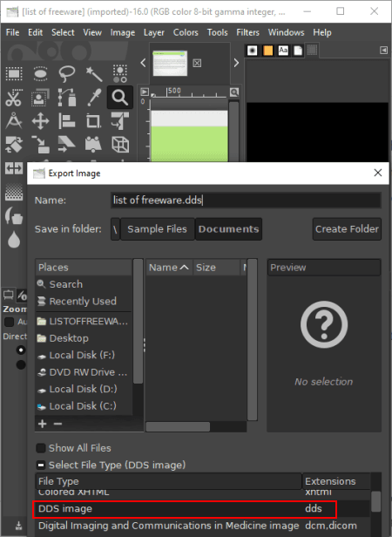Select the Alignment tool
Viewport: 392px width, 537px height.
[x=67, y=121]
